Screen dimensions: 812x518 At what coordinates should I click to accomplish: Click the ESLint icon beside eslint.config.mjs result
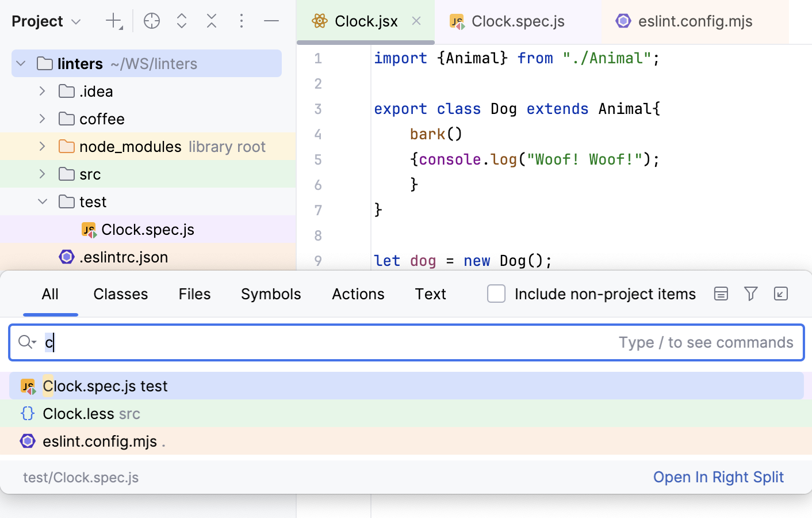coord(28,441)
